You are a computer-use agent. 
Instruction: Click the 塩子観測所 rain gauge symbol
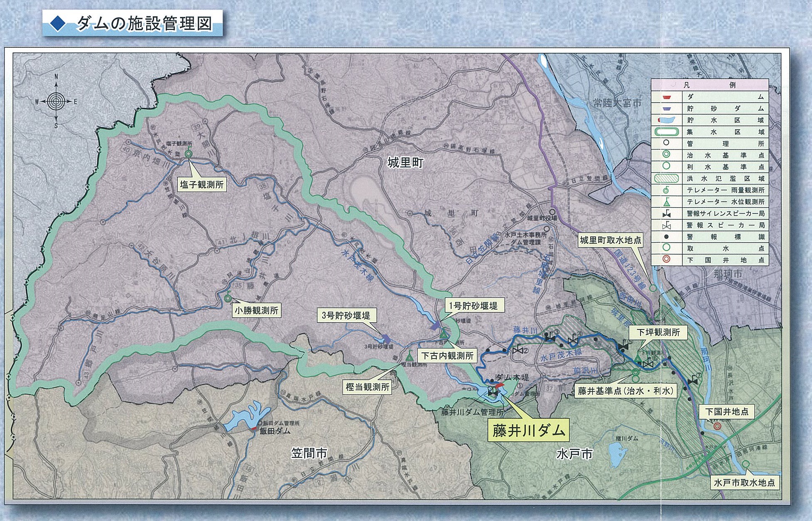click(188, 153)
